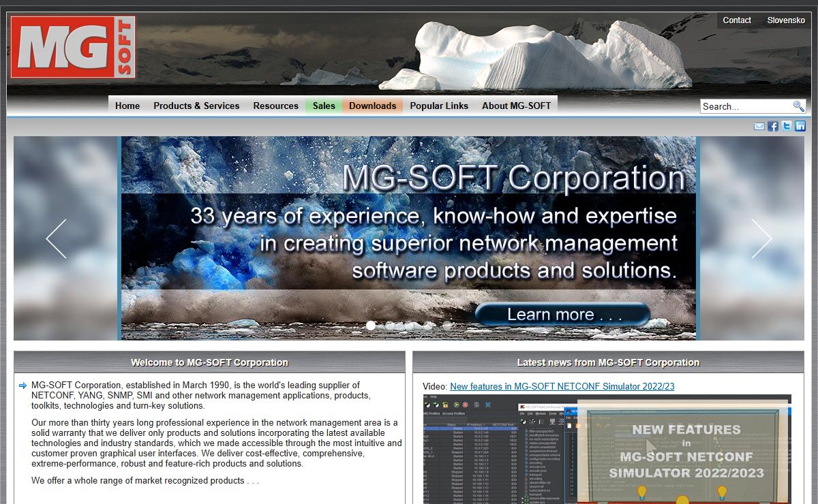Click the blue arrow bullet beside welcome text

(23, 386)
